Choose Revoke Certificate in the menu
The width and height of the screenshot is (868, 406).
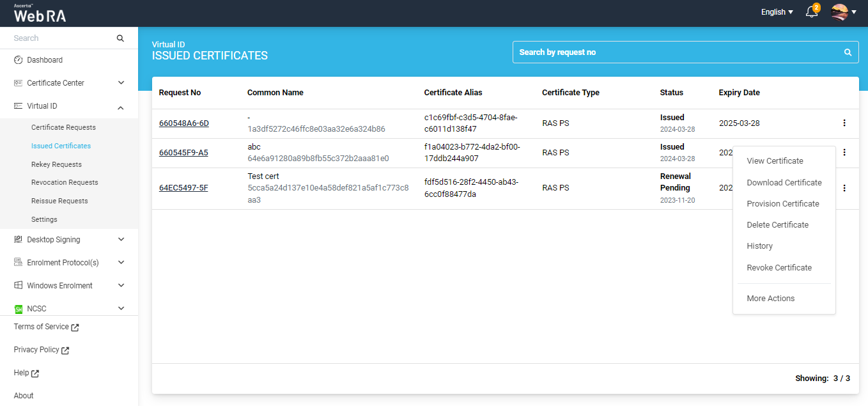(x=779, y=268)
